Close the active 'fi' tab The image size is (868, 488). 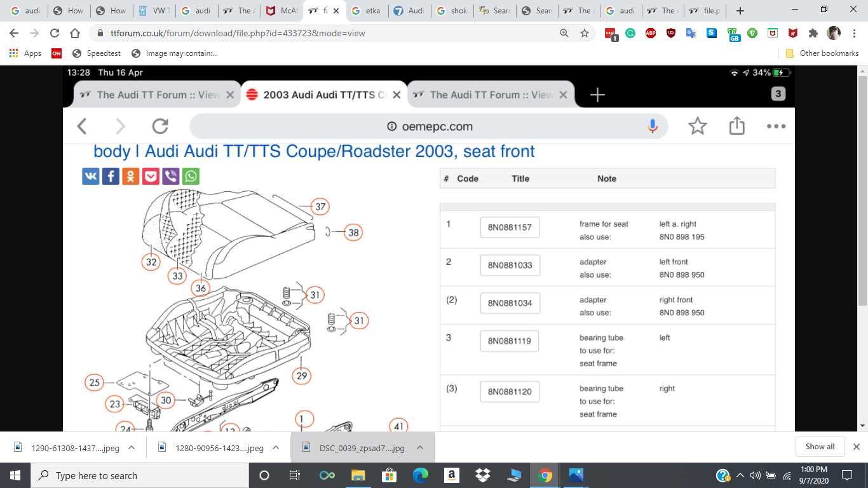coord(336,11)
